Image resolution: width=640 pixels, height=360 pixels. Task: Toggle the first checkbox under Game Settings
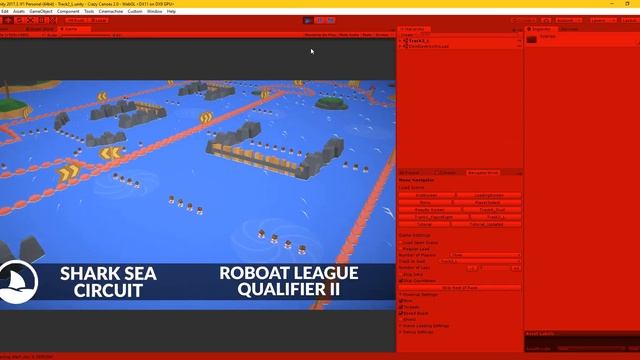400,242
